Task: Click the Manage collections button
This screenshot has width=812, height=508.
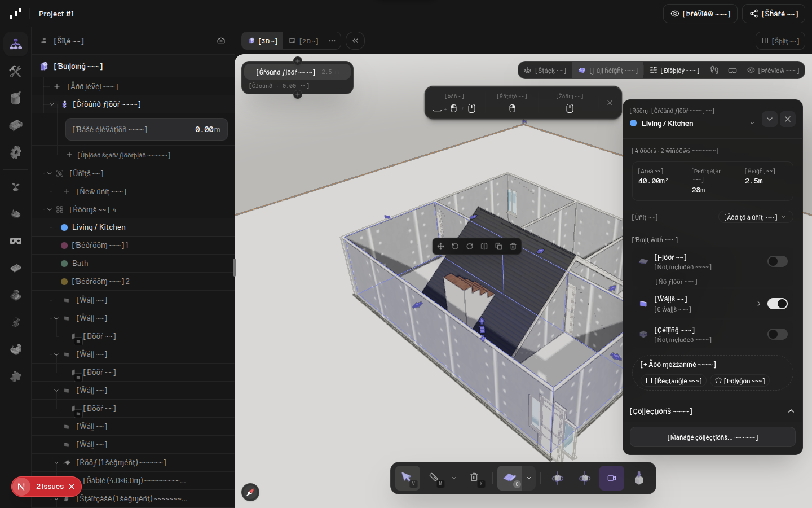Action: 713,437
